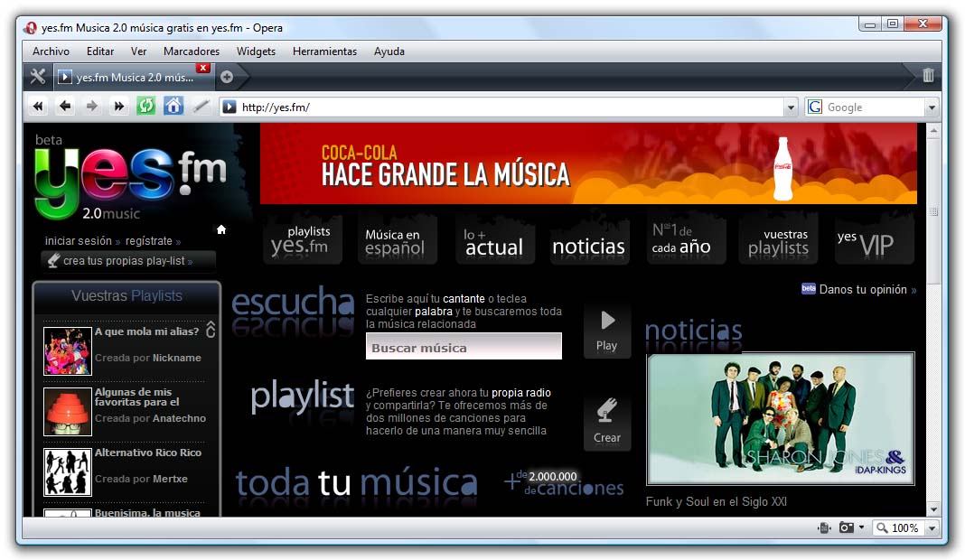This screenshot has height=560, width=965.
Task: Go to the browser home page
Action: click(x=173, y=107)
